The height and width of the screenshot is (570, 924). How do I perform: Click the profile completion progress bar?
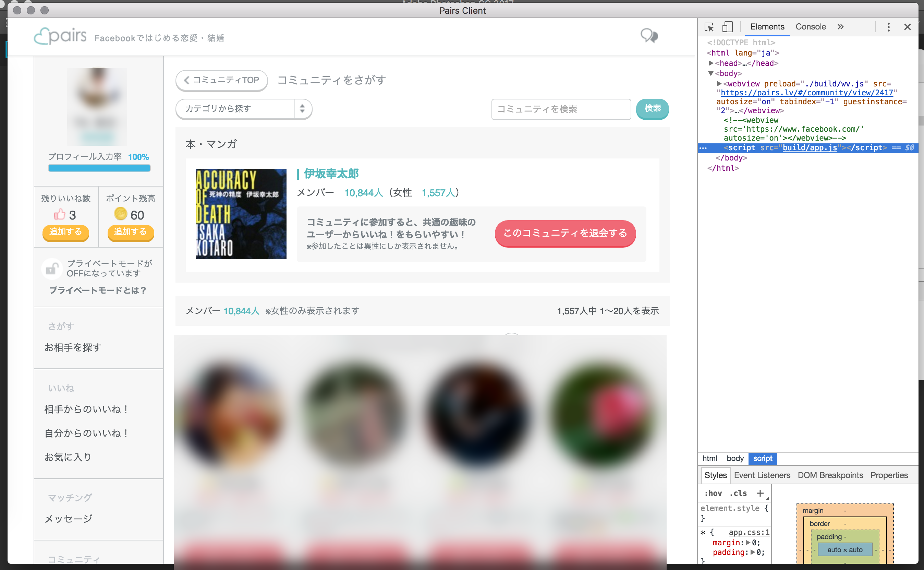[x=99, y=168]
